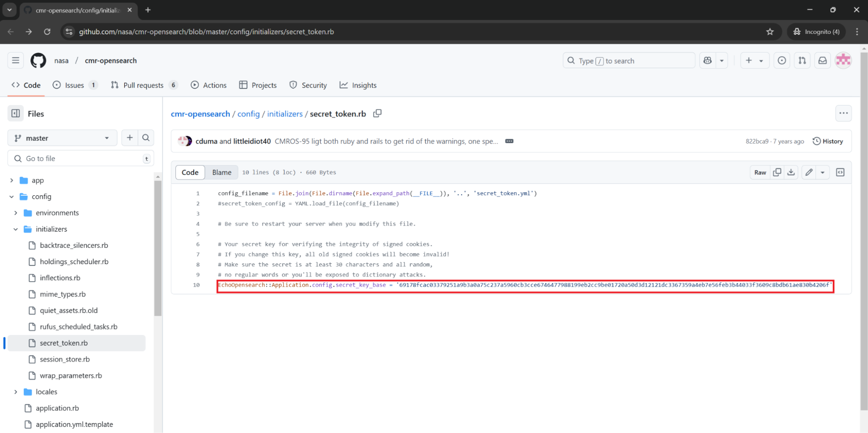The image size is (868, 433).
Task: Download the raw file
Action: (x=791, y=172)
